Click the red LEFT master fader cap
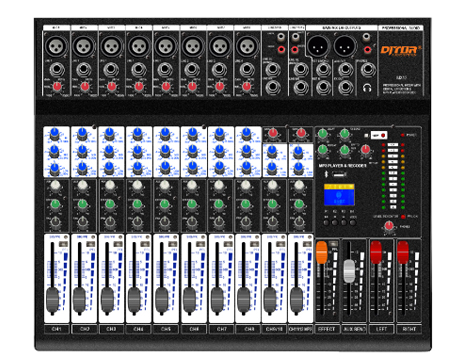The height and width of the screenshot is (362, 466). (376, 252)
